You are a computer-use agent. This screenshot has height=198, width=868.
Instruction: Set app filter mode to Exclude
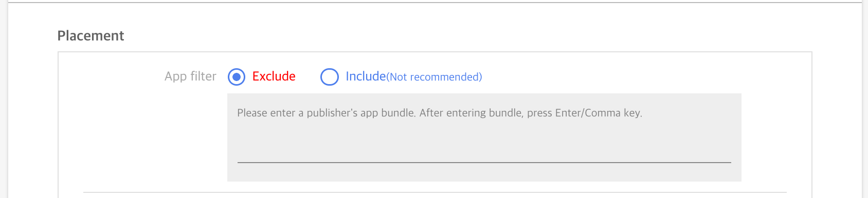click(x=237, y=77)
